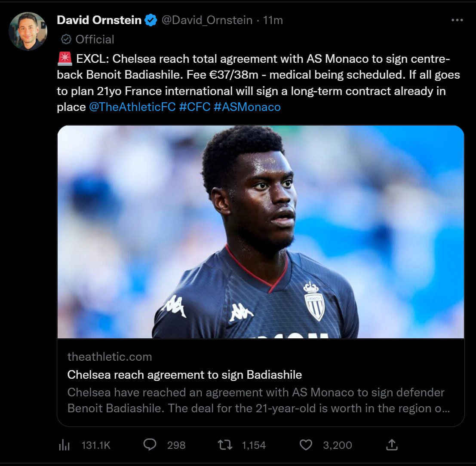Click the Official gray checkmark icon

(x=66, y=39)
